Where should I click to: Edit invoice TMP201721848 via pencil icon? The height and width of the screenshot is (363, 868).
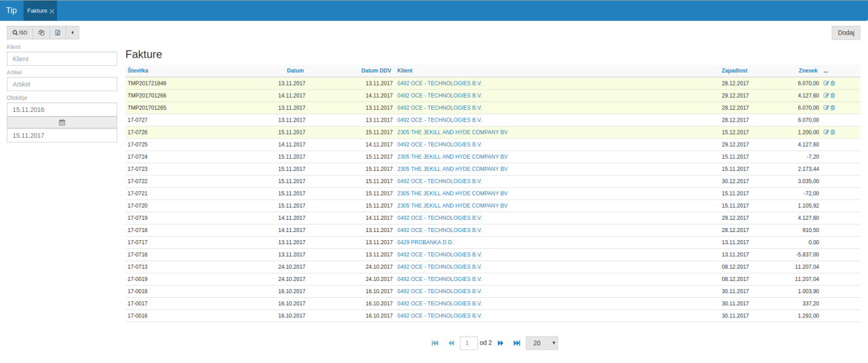(x=826, y=83)
